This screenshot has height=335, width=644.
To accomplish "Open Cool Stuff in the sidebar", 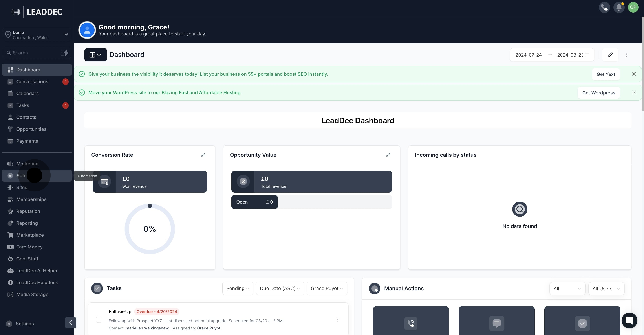I will point(37,259).
